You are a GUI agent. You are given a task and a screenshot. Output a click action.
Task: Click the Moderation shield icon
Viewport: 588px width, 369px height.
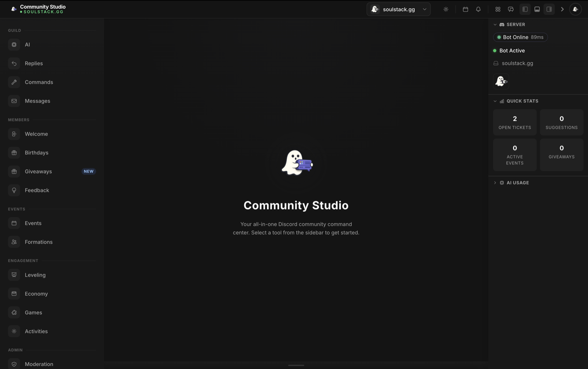pyautogui.click(x=14, y=364)
